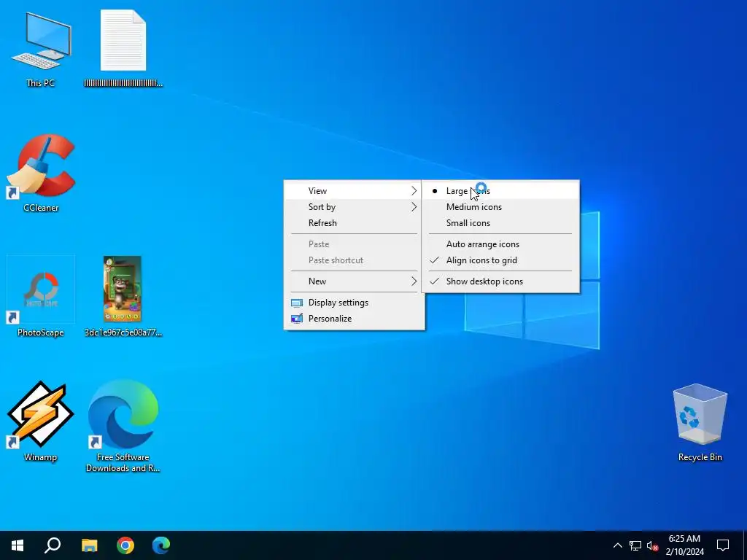
Task: Open taskbar Search magnifier
Action: coord(53,545)
